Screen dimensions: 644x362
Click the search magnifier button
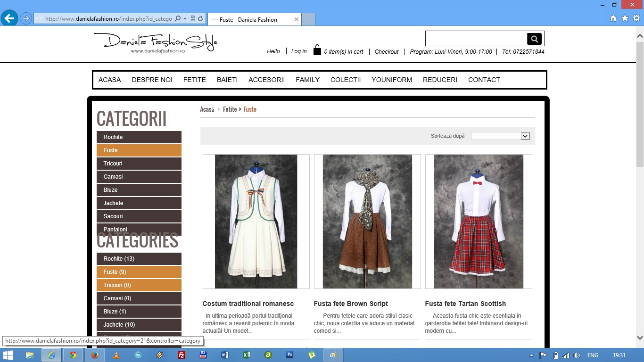[x=534, y=39]
